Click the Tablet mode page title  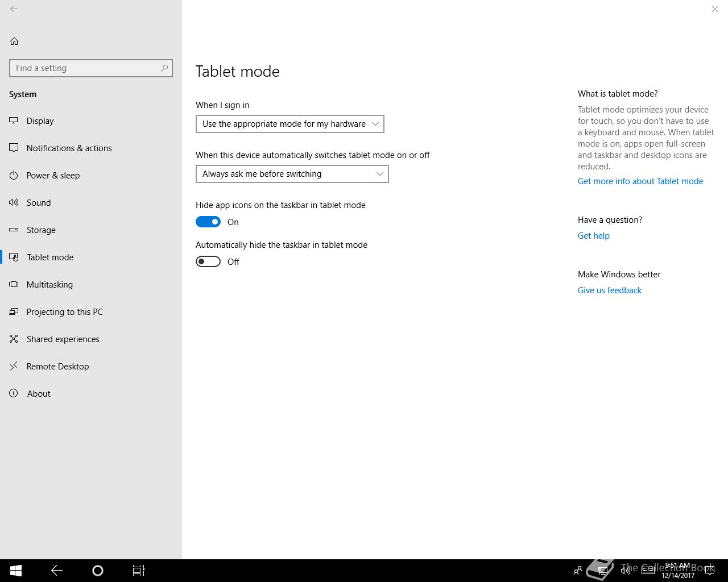pos(238,72)
